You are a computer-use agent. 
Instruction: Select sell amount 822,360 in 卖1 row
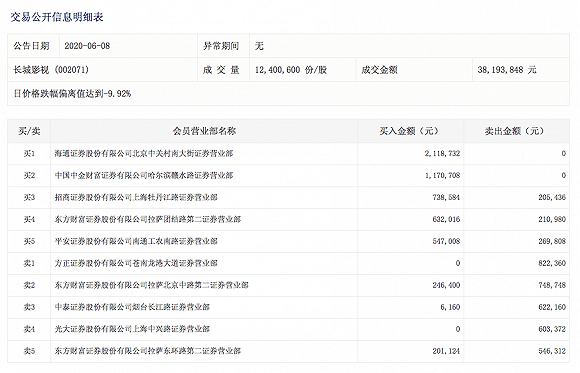click(x=552, y=263)
